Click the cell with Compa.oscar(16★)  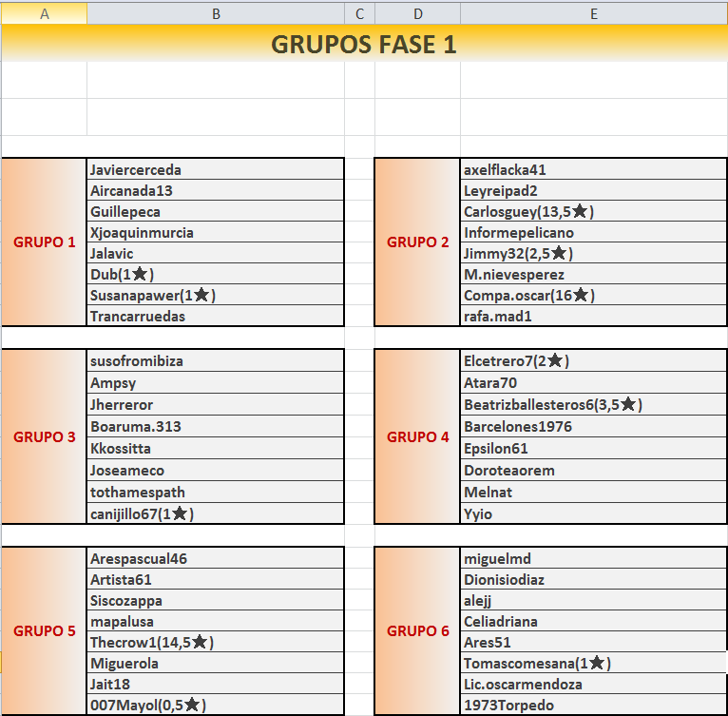[x=591, y=296]
